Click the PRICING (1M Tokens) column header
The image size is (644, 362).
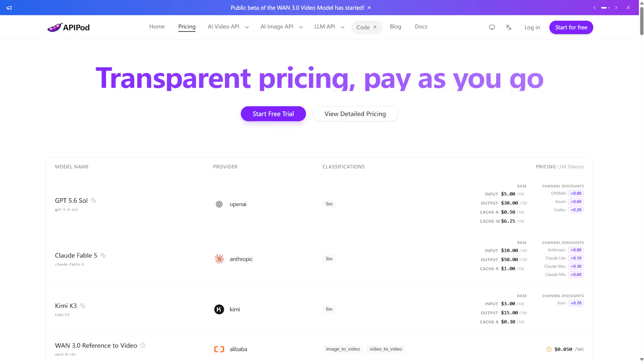[560, 167]
